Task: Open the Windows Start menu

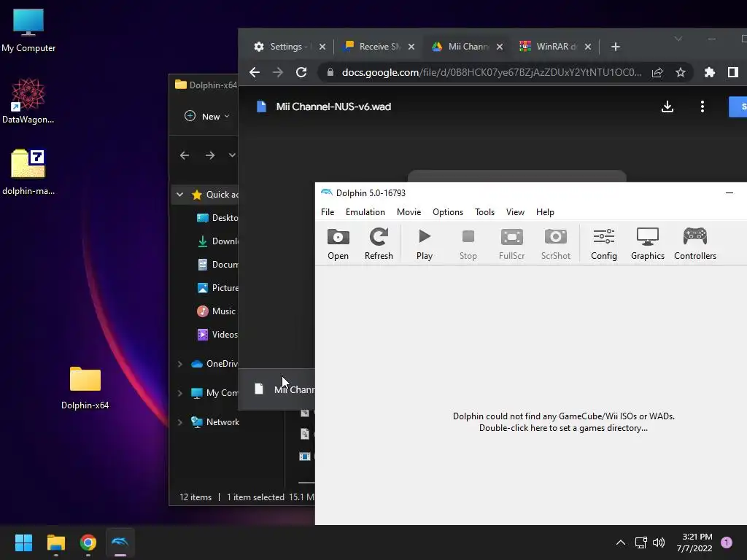Action: point(23,542)
